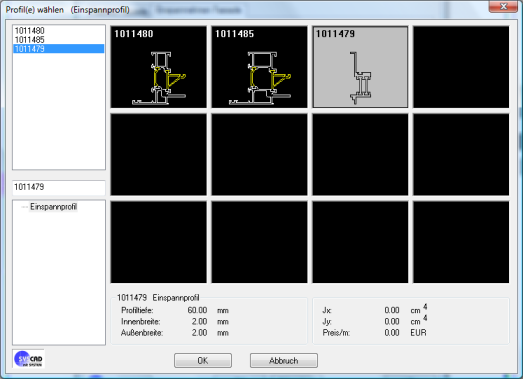The height and width of the screenshot is (379, 523).
Task: Click the Profiltiefe value 60.00
Action: 197,310
